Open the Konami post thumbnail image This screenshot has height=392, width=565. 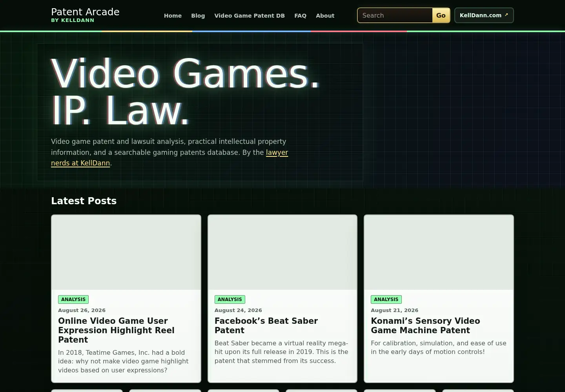[439, 252]
